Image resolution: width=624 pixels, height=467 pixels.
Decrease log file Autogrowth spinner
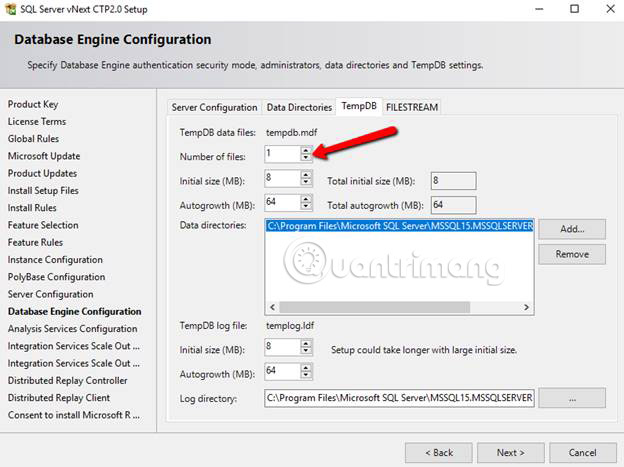(x=306, y=375)
